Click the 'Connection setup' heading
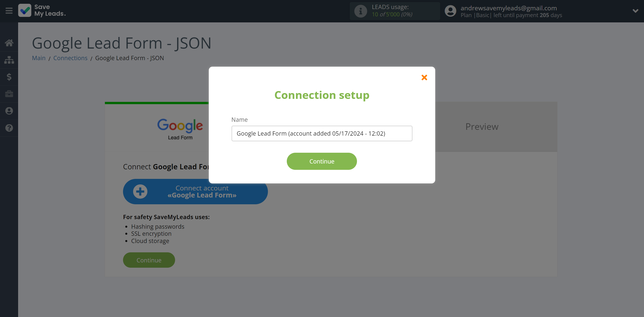This screenshot has height=317, width=644. (322, 95)
